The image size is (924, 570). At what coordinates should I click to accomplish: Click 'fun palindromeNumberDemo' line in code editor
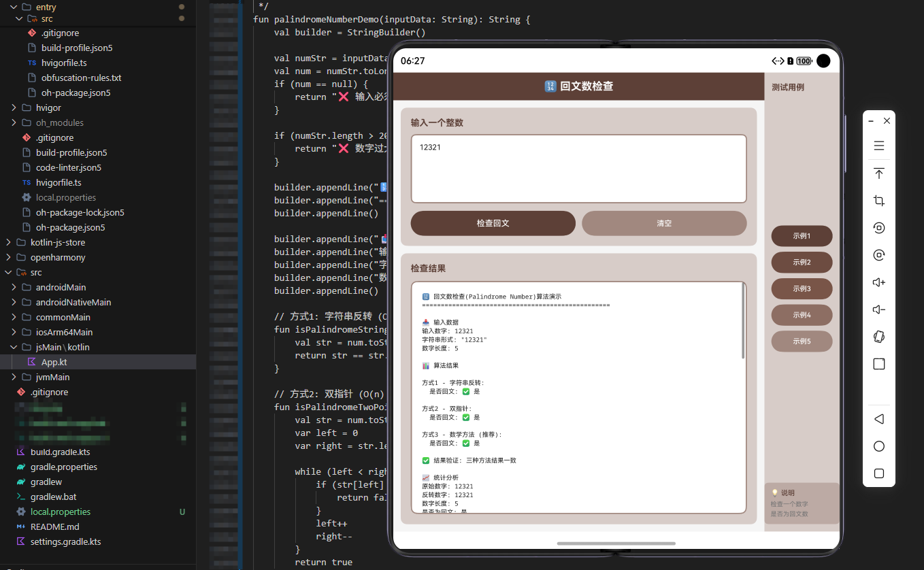point(391,19)
